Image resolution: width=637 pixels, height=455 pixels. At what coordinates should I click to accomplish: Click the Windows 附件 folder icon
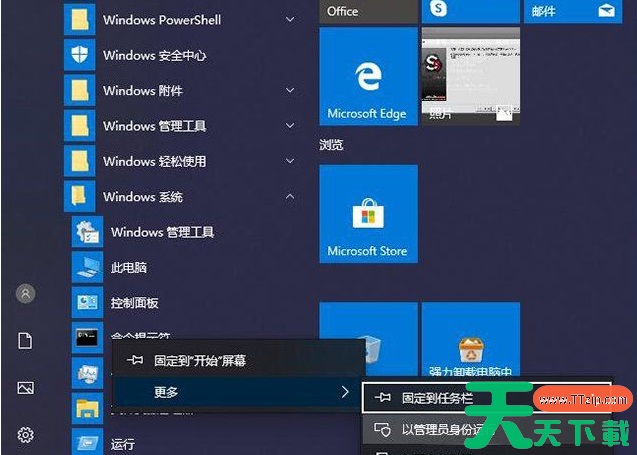pyautogui.click(x=80, y=90)
